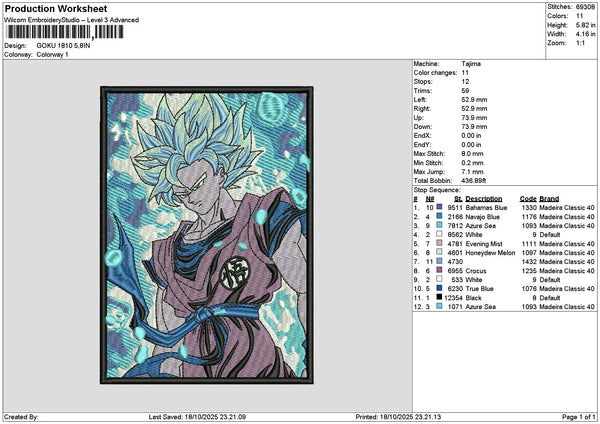Click the Honeydew Melon description text
The width and height of the screenshot is (600, 424).
click(490, 253)
